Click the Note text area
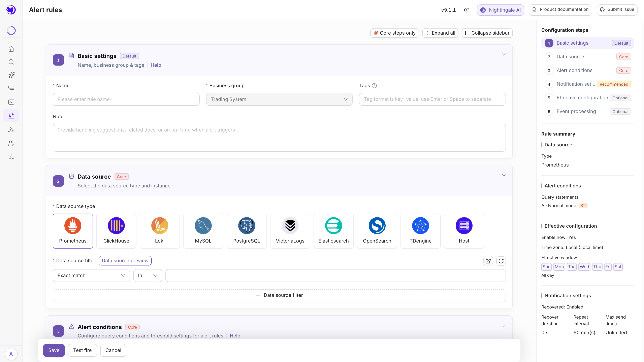This screenshot has width=644, height=362. click(279, 138)
